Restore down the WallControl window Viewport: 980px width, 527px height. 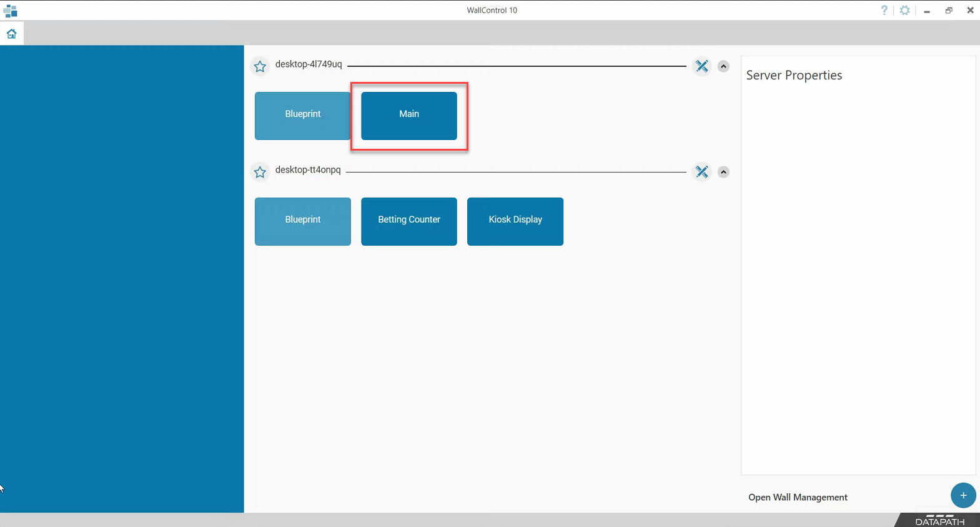pyautogui.click(x=948, y=11)
